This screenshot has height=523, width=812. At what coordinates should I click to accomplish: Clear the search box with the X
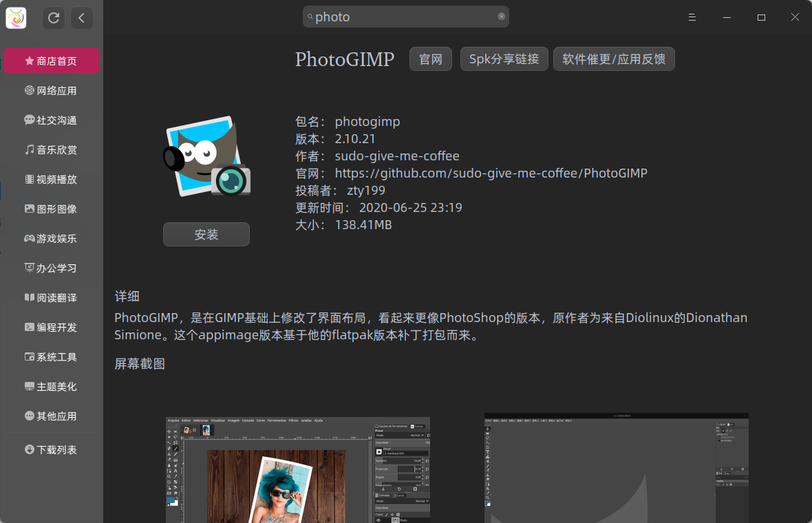click(501, 17)
